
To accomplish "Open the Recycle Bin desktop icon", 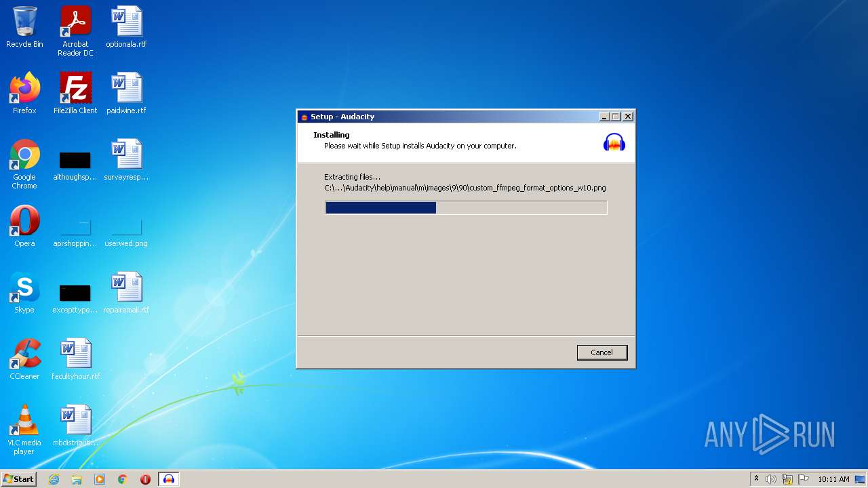I will coord(24,27).
